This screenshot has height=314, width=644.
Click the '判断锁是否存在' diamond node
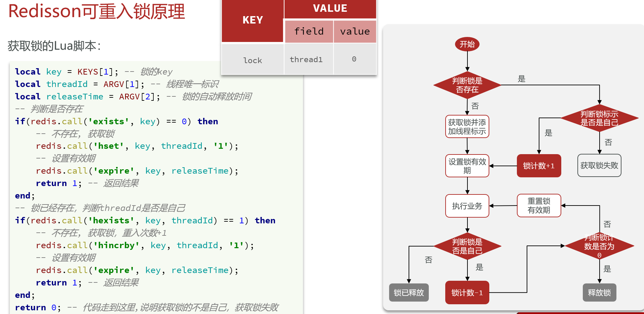(x=467, y=85)
